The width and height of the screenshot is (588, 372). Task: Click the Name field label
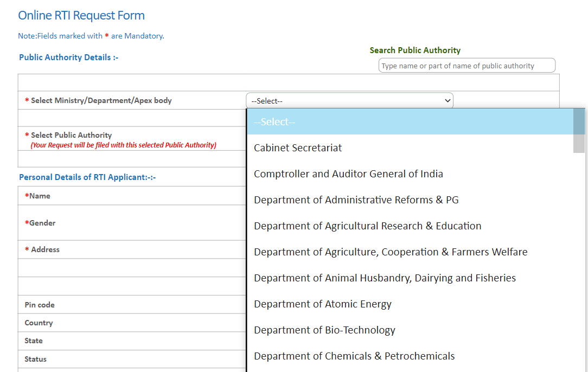coord(40,196)
